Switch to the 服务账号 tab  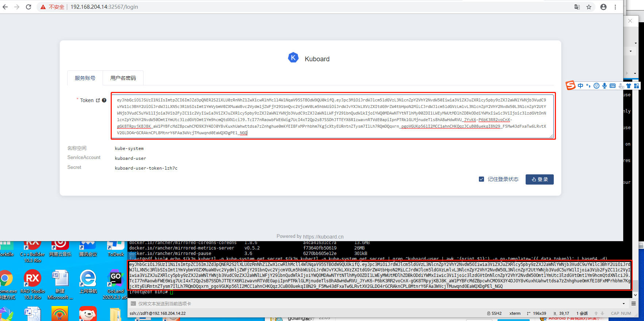pos(85,78)
